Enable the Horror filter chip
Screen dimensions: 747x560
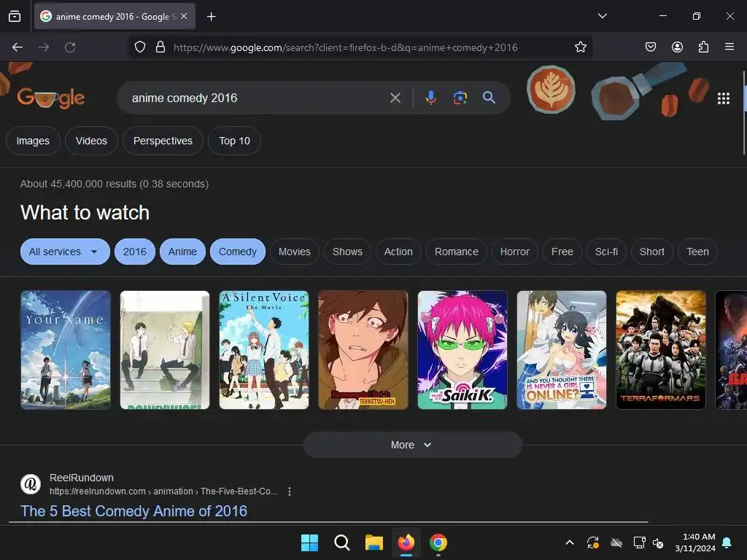[514, 252]
